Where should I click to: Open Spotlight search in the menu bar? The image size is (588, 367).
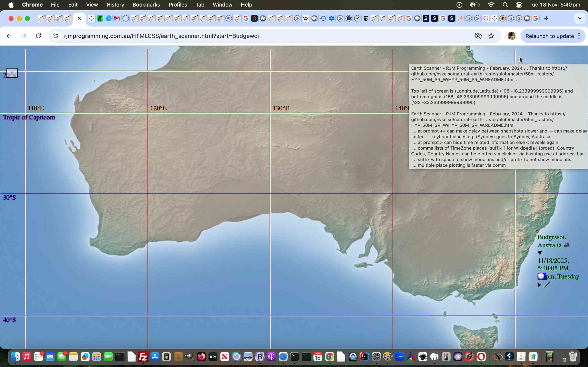pyautogui.click(x=505, y=5)
